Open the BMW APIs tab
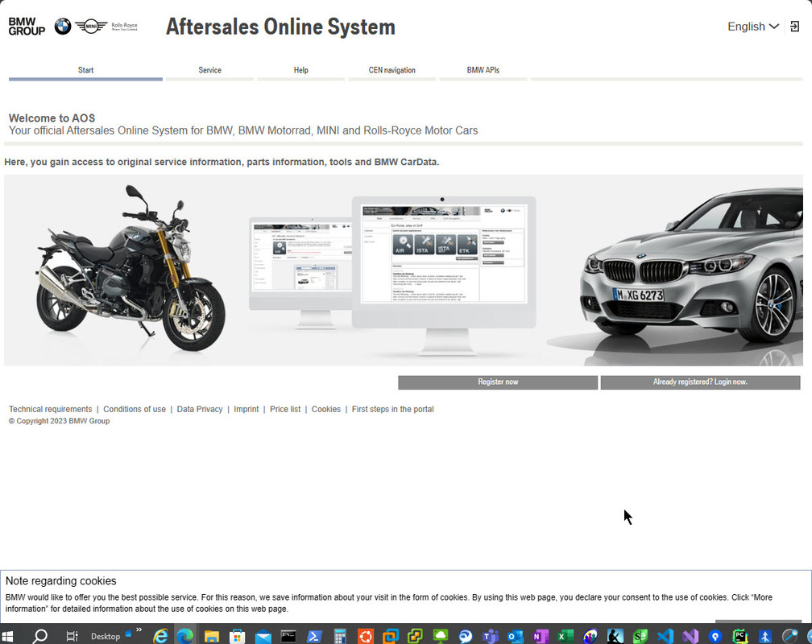The width and height of the screenshot is (812, 644). 483,70
